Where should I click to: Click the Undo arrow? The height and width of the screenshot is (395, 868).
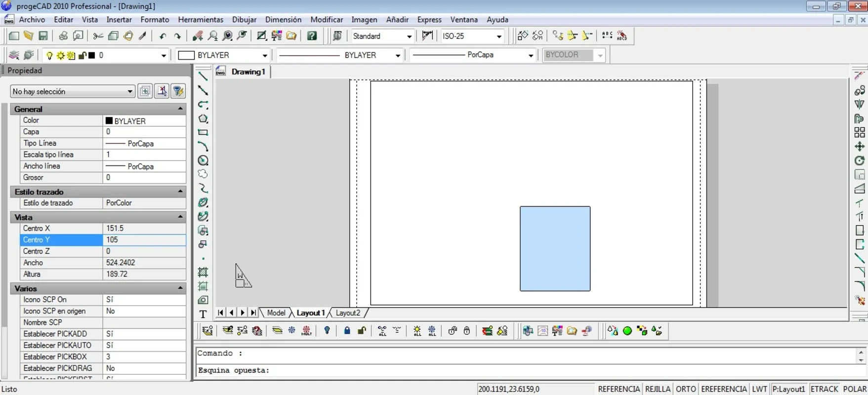163,36
